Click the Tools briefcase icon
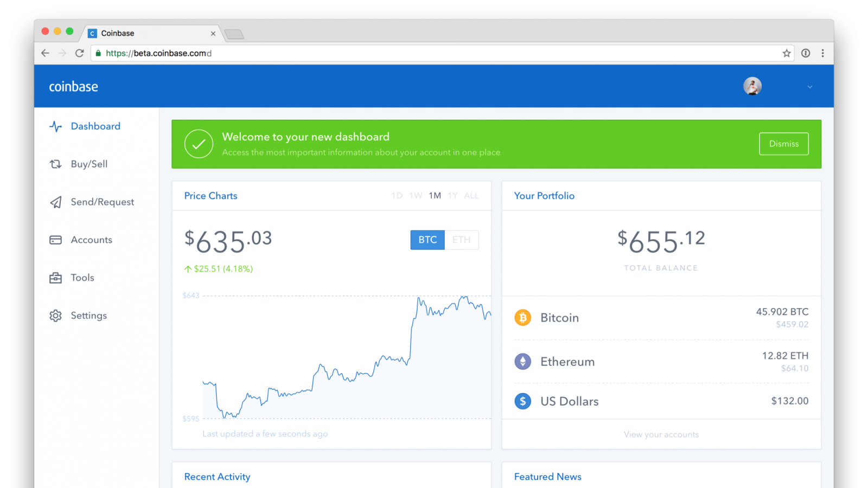Image resolution: width=868 pixels, height=488 pixels. tap(55, 278)
